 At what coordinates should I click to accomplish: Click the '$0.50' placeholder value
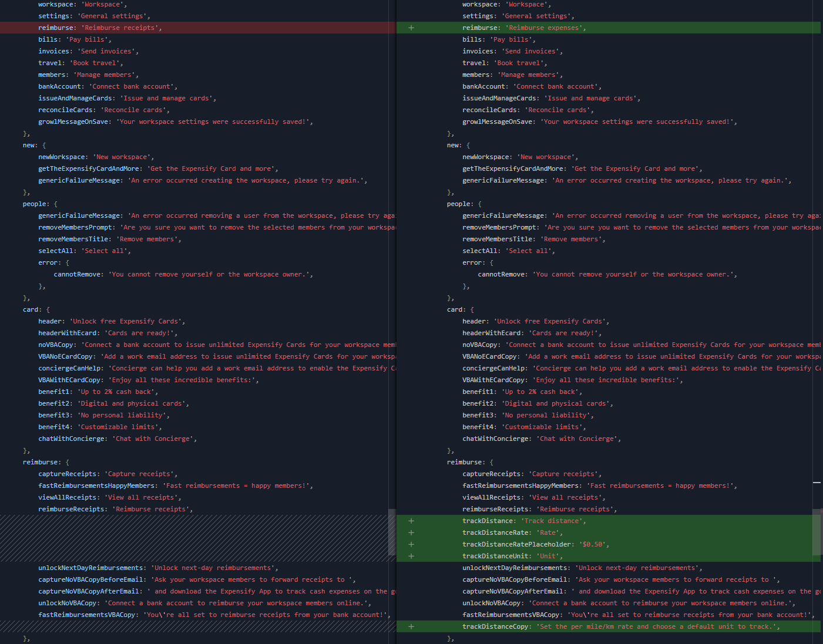[592, 544]
